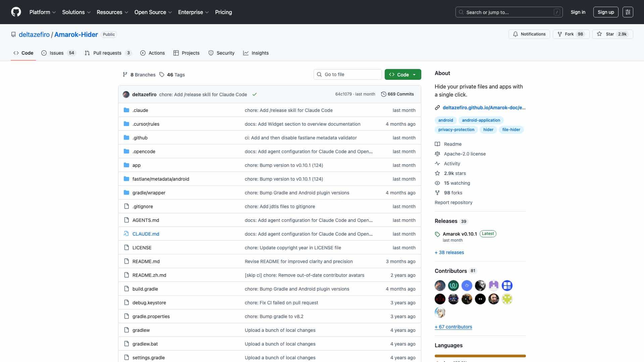Image resolution: width=644 pixels, height=362 pixels.
Task: Click deltazefiro's avatar in latest commit row
Action: [x=126, y=95]
